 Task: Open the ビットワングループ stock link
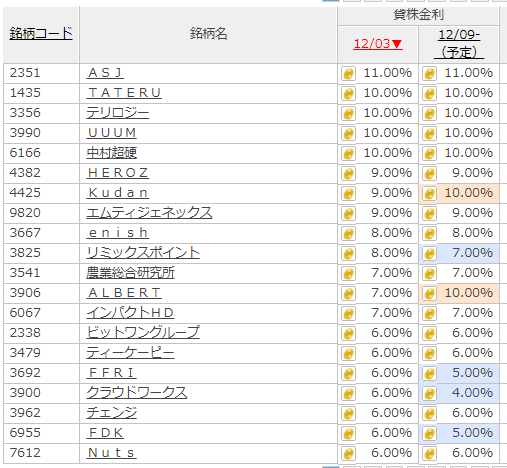tap(143, 333)
